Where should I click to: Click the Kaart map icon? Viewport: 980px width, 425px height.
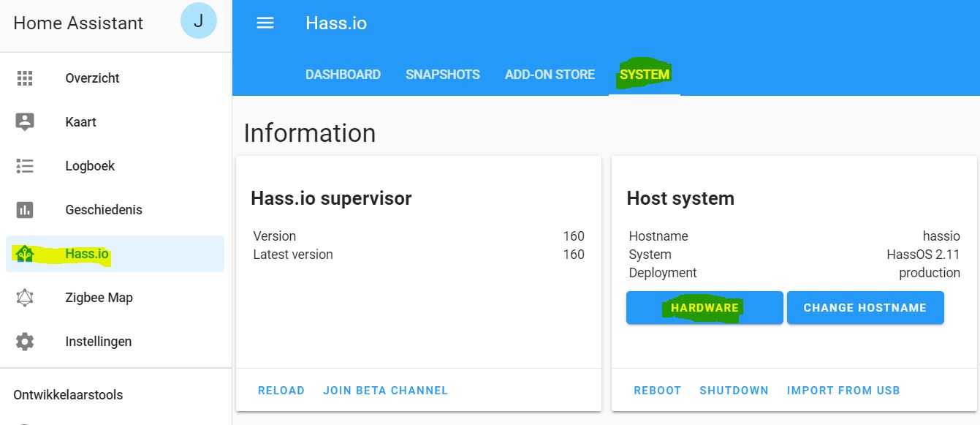tap(25, 122)
